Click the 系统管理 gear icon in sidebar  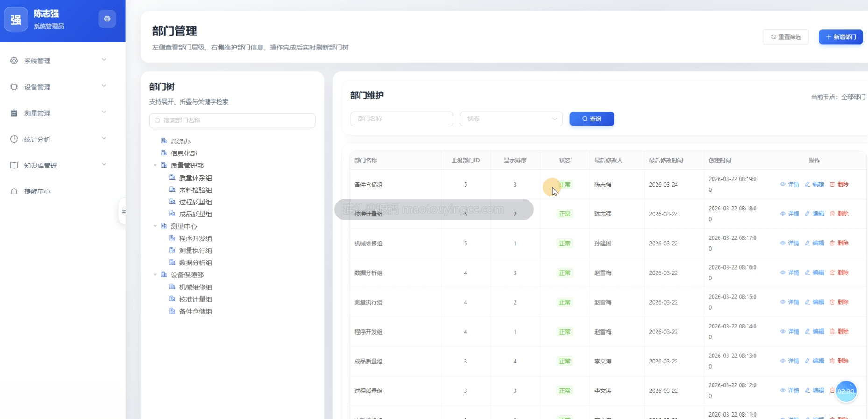pos(14,61)
